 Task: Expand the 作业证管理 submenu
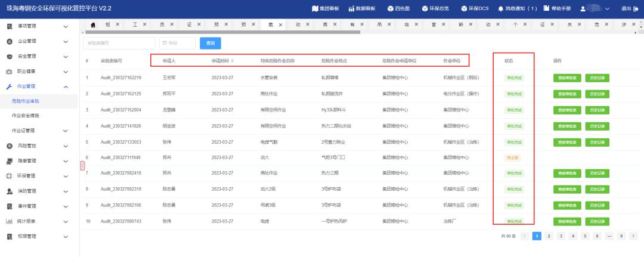click(65, 131)
